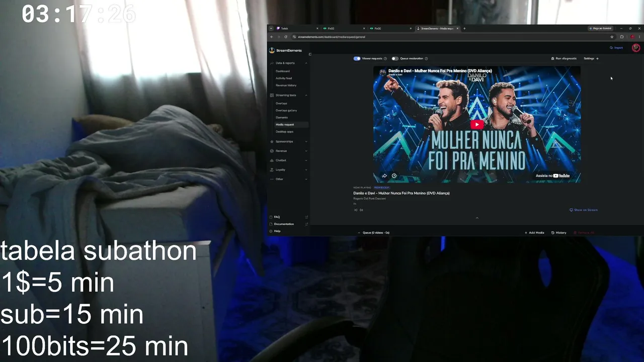Open the browser extensions icon

[x=622, y=37]
